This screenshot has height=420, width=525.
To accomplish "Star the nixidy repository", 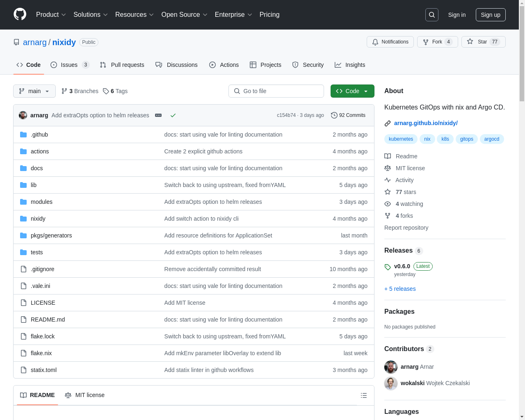I will [x=484, y=42].
